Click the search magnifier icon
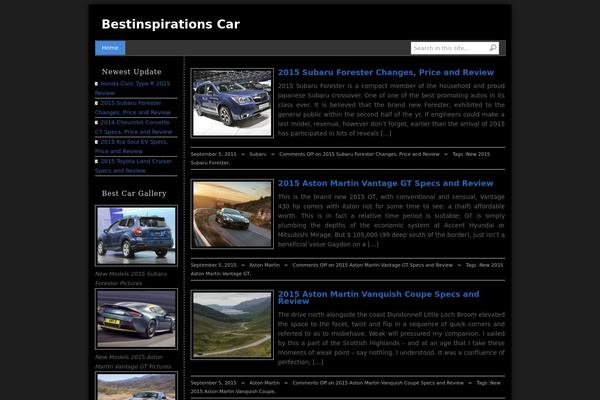This screenshot has height=400, width=600. coord(493,48)
